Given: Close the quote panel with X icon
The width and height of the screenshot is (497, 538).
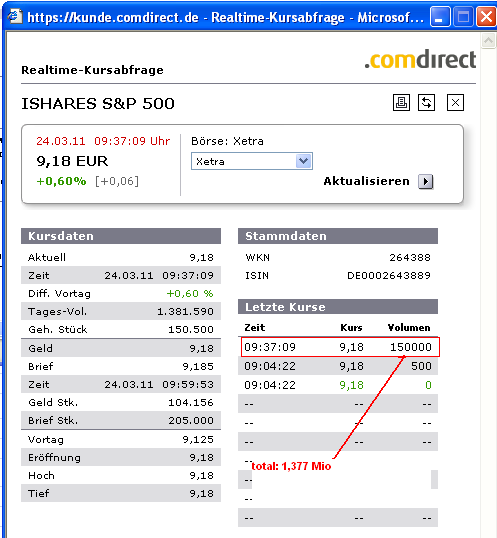Looking at the screenshot, I should (455, 103).
